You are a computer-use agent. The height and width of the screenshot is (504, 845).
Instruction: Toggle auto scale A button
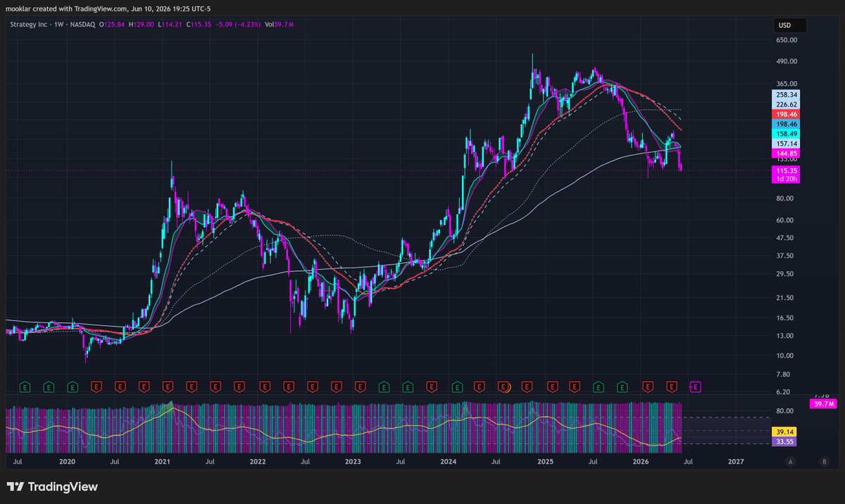[791, 462]
